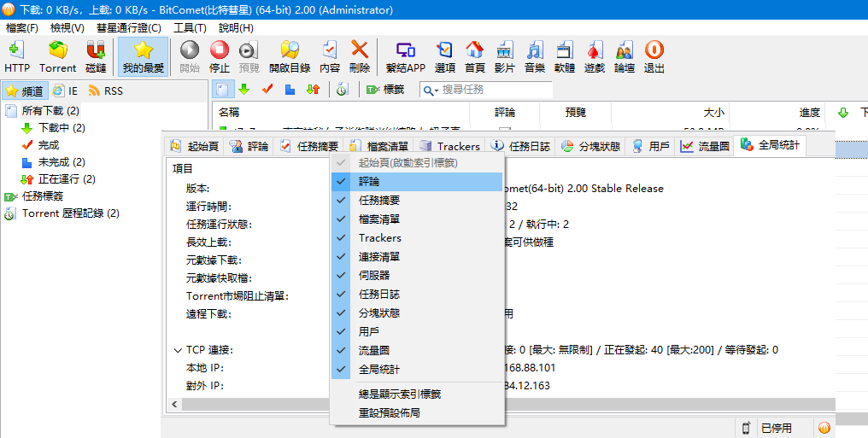Open 我的最愛 favorites toolbar button
The width and height of the screenshot is (868, 438).
[x=144, y=56]
